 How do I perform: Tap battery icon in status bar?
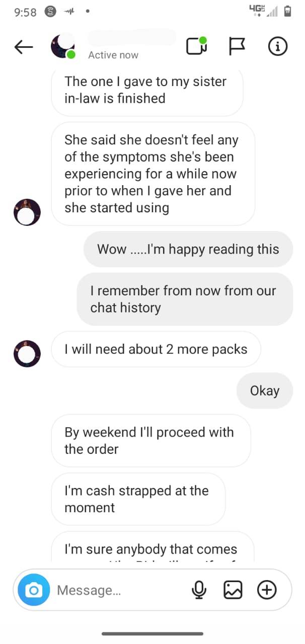(288, 11)
